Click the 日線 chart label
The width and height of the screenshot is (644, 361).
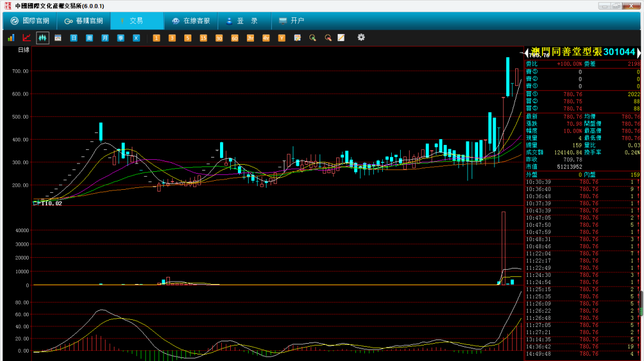point(24,50)
